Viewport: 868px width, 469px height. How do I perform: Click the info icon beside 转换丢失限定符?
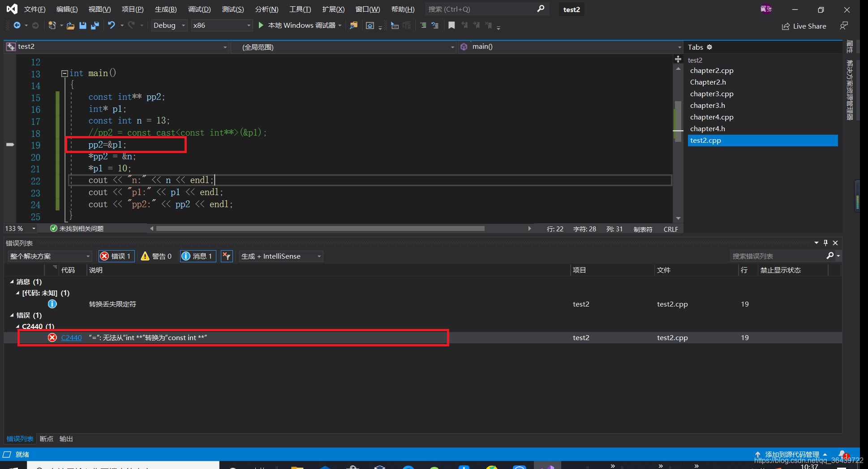click(52, 304)
